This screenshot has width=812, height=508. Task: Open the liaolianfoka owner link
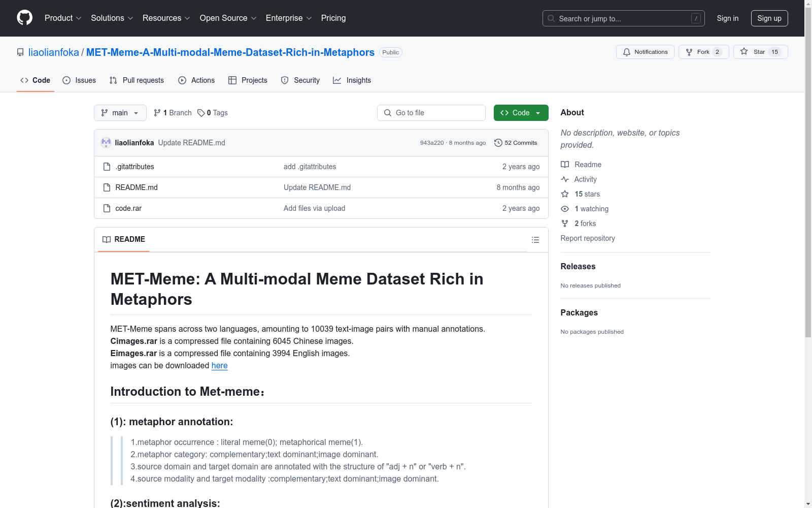(x=54, y=52)
